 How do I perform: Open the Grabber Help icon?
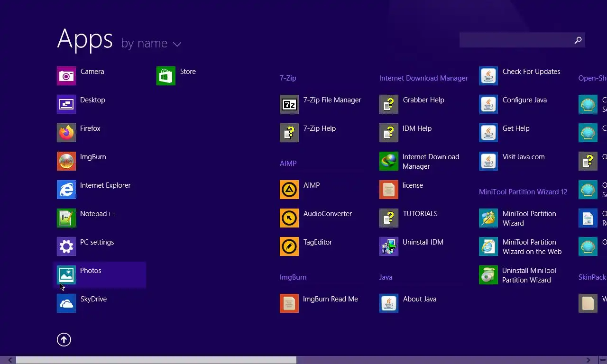tap(389, 104)
